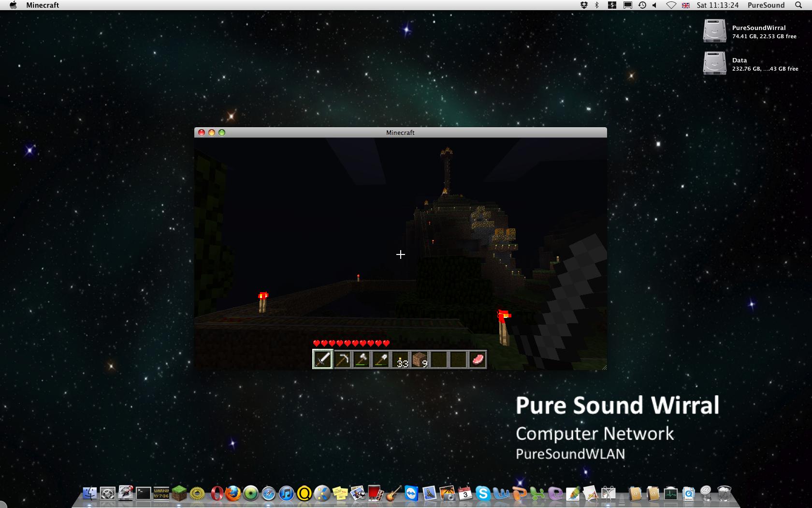Launch Preview from the Dock
Screen dimensions: 812x508
358,493
